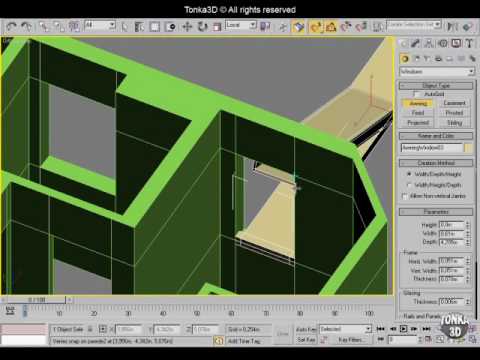Click the Use Pivot Point Center icon
This screenshot has height=360, width=480.
[x=265, y=27]
